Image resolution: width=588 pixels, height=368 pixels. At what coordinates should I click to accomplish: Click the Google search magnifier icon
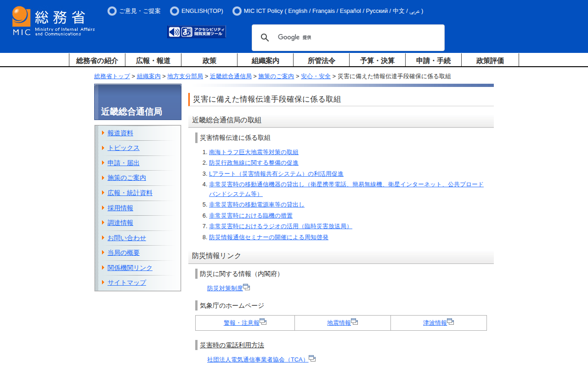click(x=265, y=38)
